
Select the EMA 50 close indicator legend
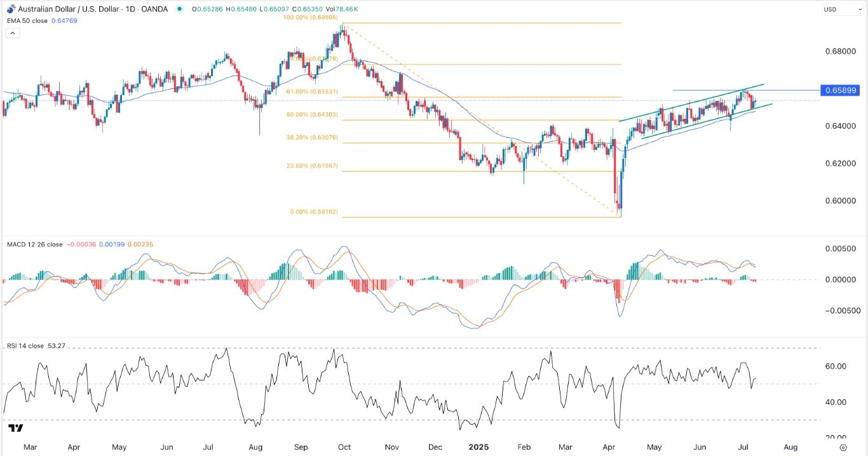pos(29,20)
